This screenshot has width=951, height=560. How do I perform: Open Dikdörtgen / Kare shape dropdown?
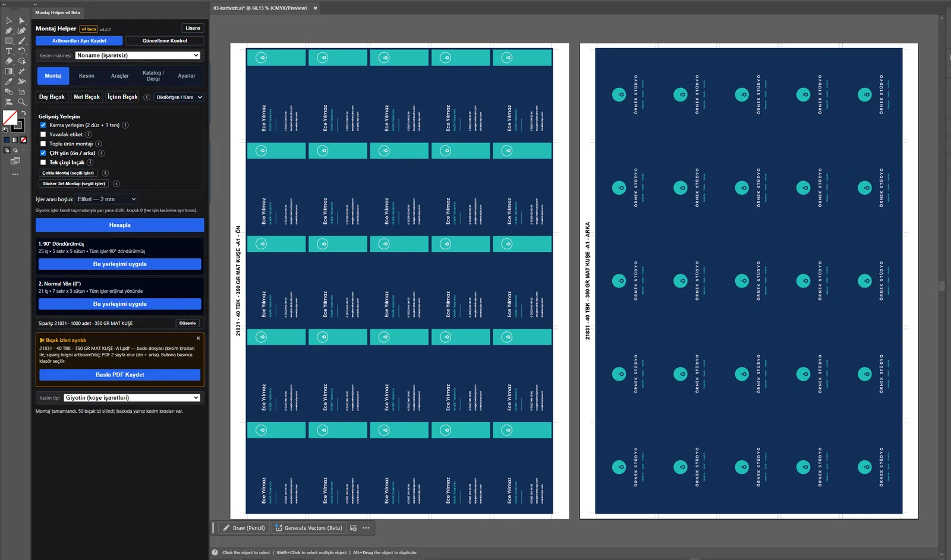point(180,97)
